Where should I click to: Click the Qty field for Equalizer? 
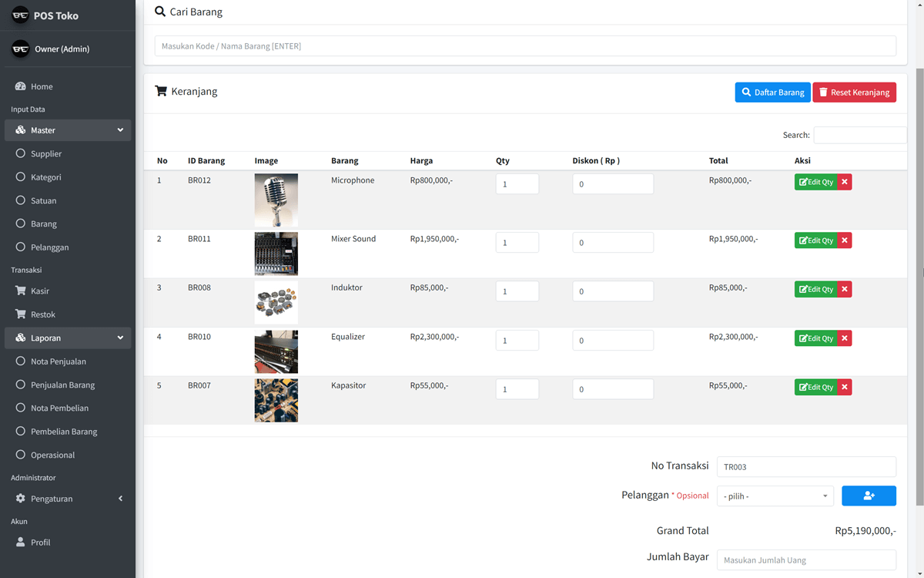coord(517,340)
